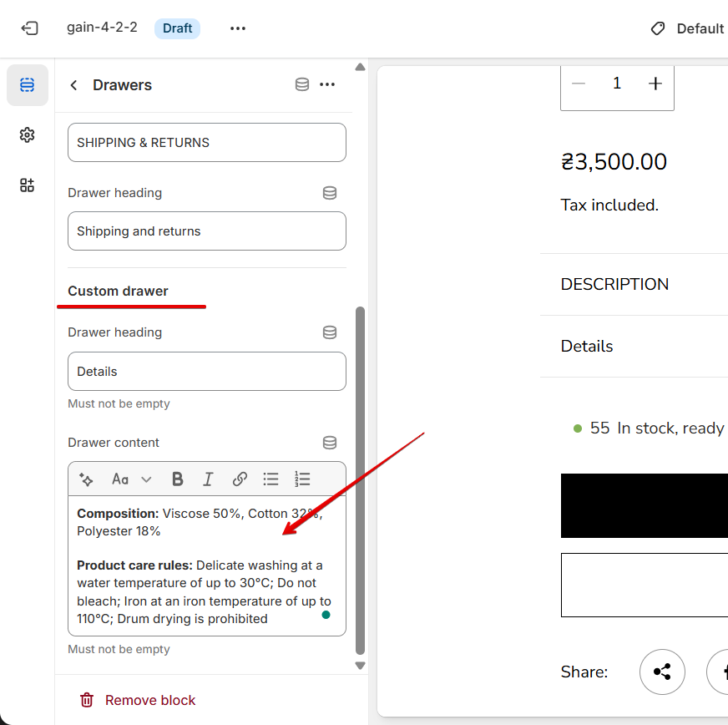The image size is (728, 725).
Task: Click the quantity value 1
Action: pos(617,84)
